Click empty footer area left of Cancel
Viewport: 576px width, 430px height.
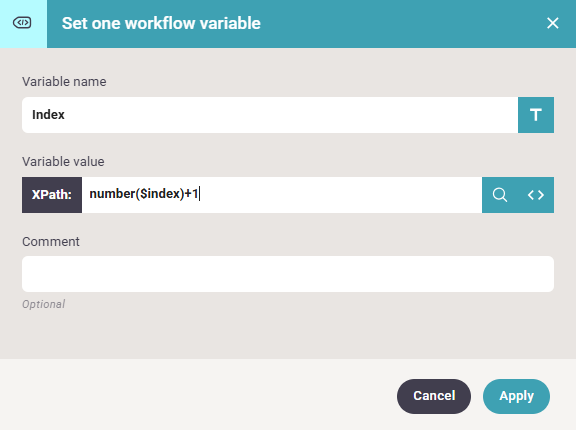pyautogui.click(x=198, y=395)
